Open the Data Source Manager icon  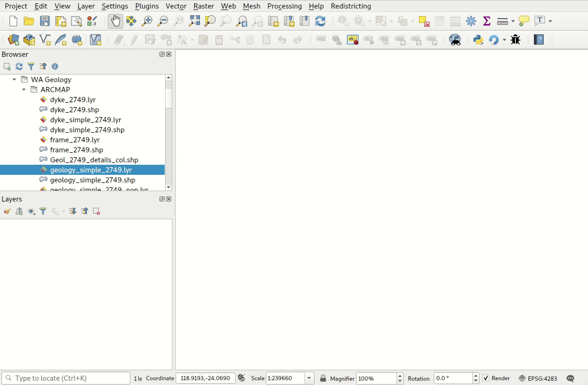point(13,40)
